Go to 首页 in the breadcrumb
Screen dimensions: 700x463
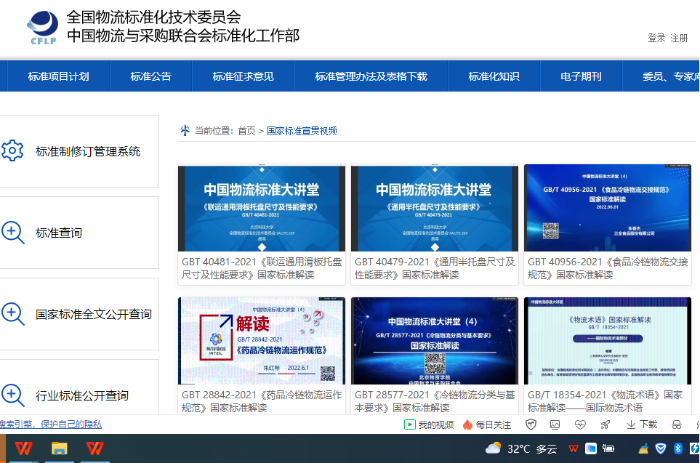246,131
